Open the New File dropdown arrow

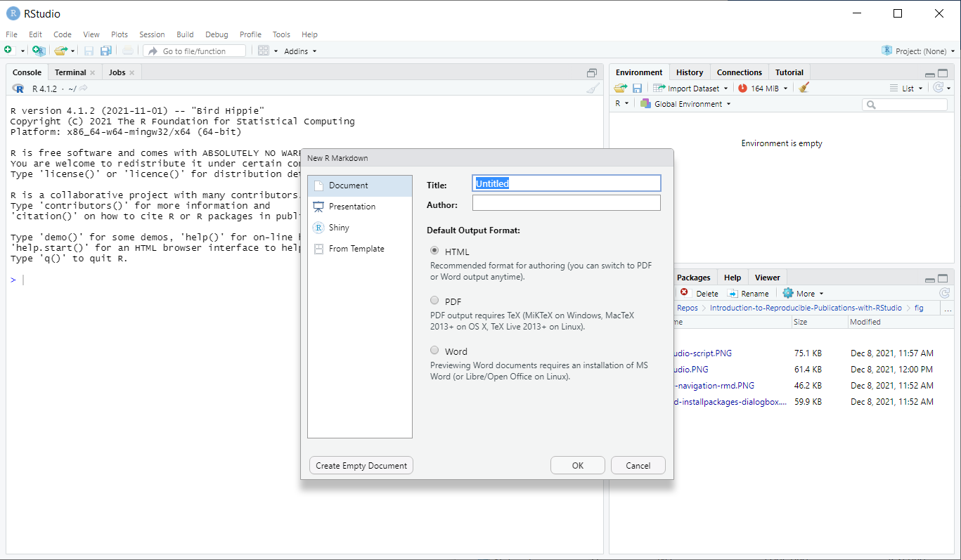22,51
